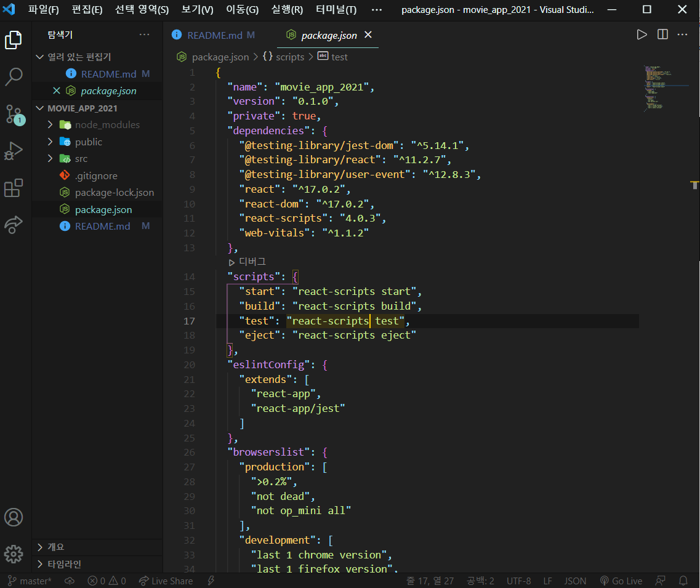This screenshot has width=700, height=588.
Task: Open the Explorer view in activity bar
Action: pyautogui.click(x=14, y=40)
